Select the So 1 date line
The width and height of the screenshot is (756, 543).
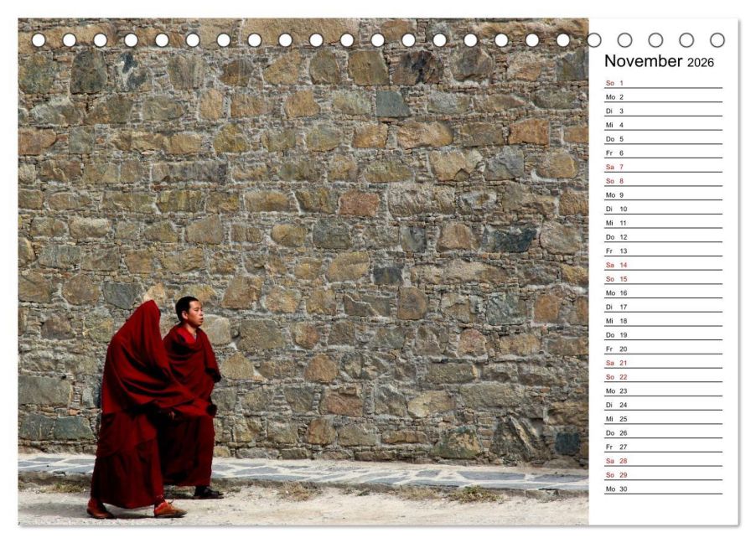tap(664, 83)
